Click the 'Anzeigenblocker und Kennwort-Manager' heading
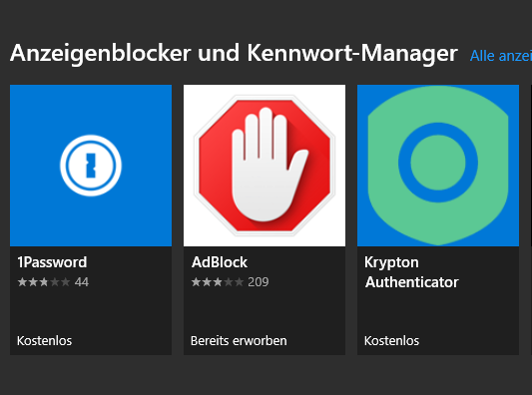This screenshot has height=395, width=532. tap(235, 54)
